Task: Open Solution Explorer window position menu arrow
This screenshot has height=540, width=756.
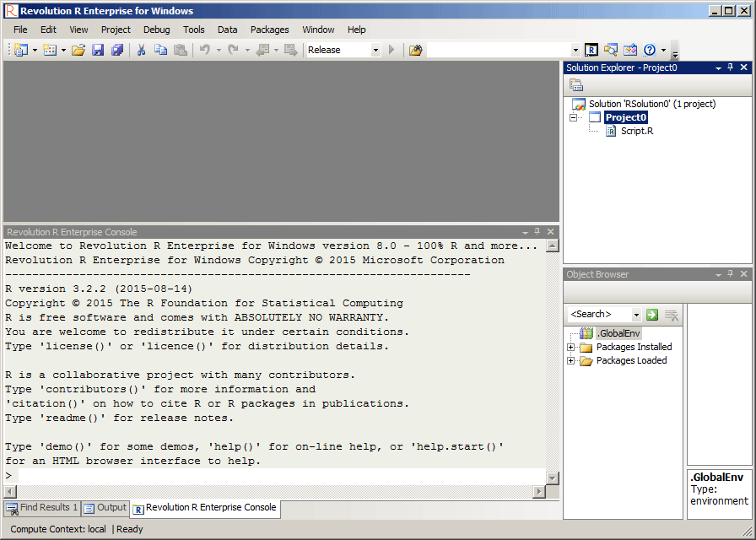Action: (x=718, y=68)
